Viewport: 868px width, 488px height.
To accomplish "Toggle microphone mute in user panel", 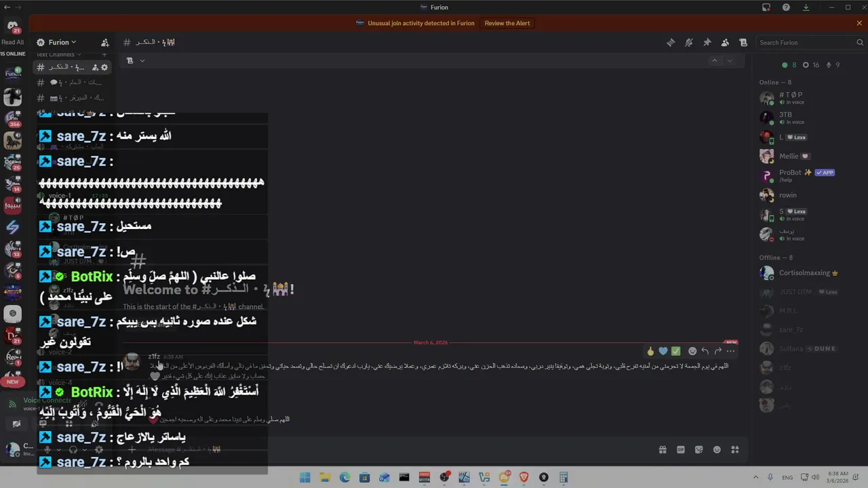I will (x=47, y=449).
